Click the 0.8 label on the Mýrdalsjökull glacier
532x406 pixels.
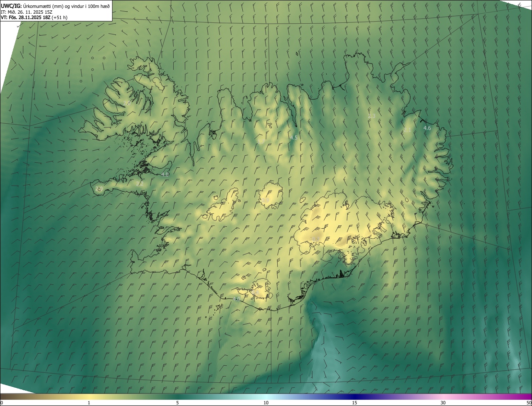click(x=255, y=293)
